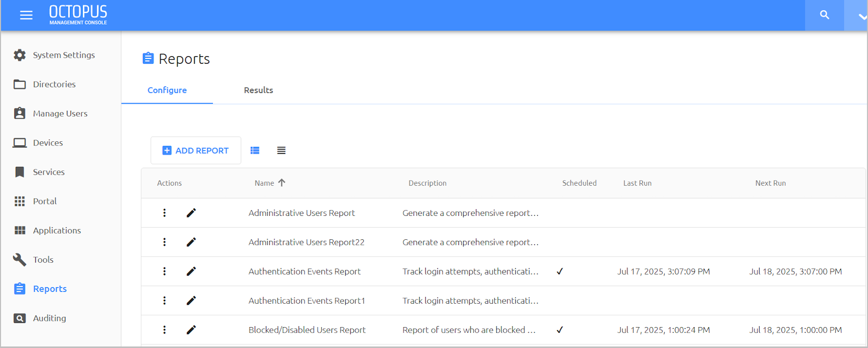The width and height of the screenshot is (868, 348).
Task: Click the Jul 18, 2025, 1:00:00 PM cell
Action: [x=795, y=330]
